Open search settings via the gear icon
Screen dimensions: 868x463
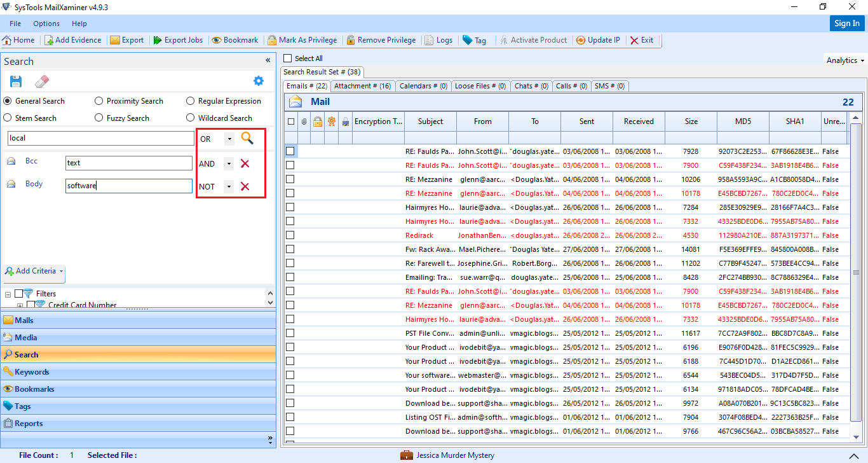coord(258,81)
